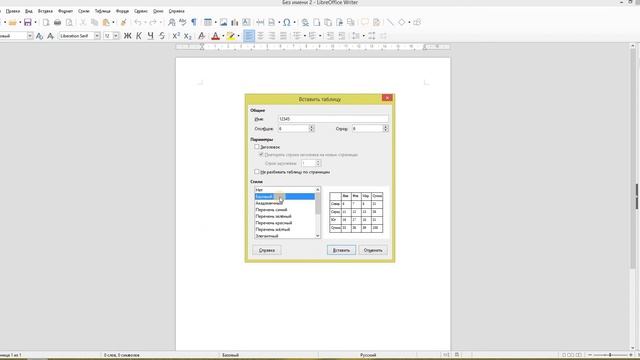
Task: Open the Формат menu
Action: 65,11
